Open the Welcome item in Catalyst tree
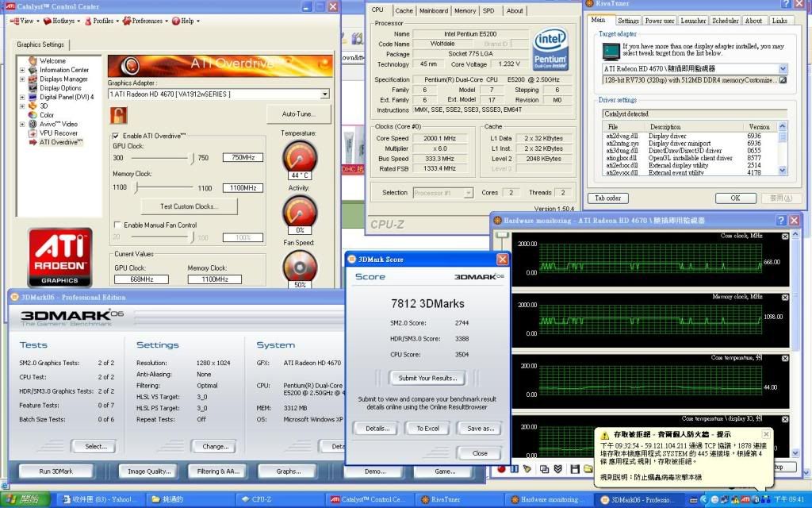Viewport: 812px width, 508px height. [52, 60]
